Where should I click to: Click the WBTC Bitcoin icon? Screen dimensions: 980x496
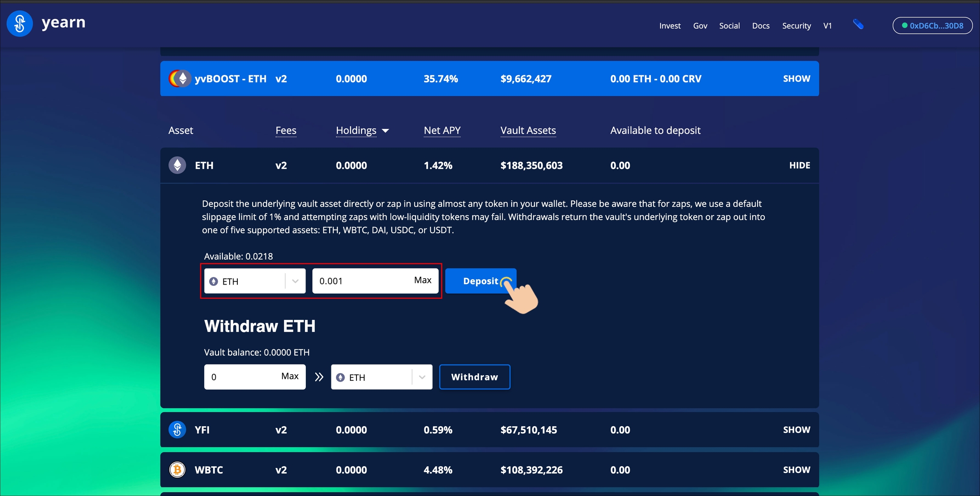pyautogui.click(x=177, y=470)
